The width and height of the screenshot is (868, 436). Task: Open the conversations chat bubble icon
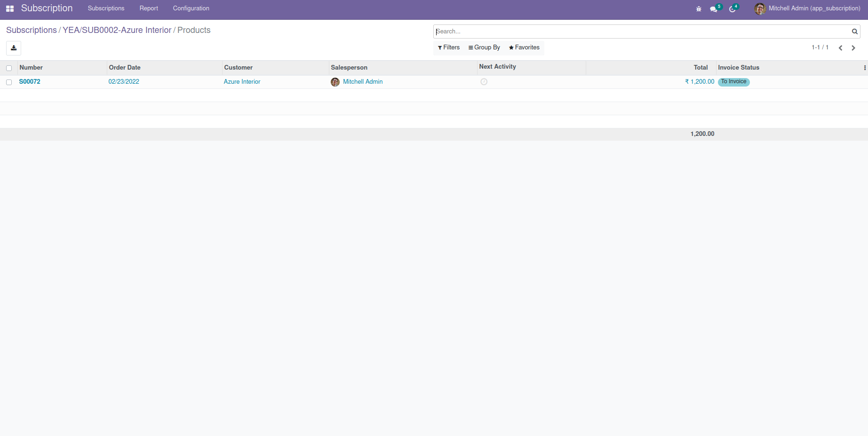(x=714, y=8)
